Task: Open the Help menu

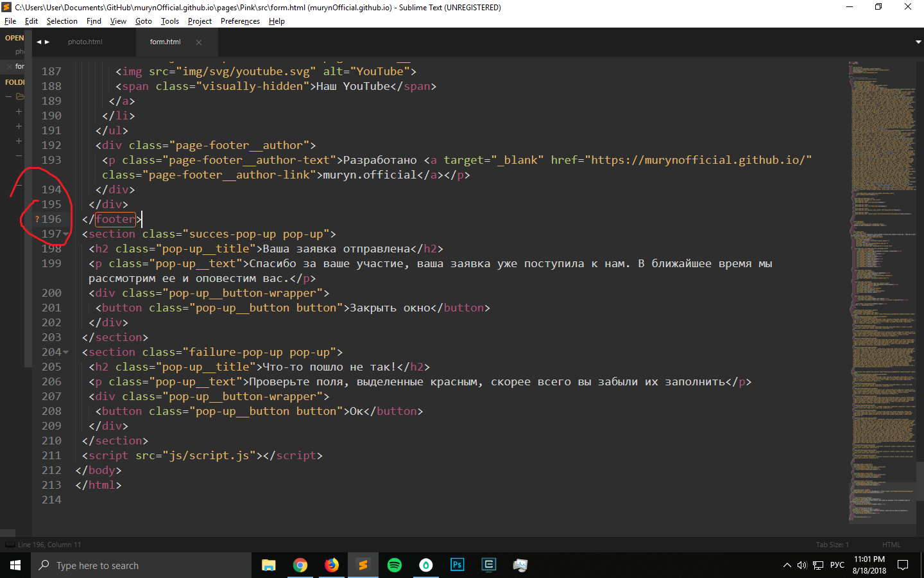Action: coord(277,21)
